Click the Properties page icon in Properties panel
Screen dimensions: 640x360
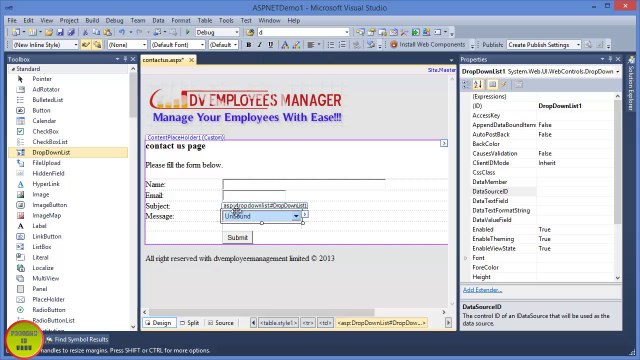pyautogui.click(x=493, y=84)
